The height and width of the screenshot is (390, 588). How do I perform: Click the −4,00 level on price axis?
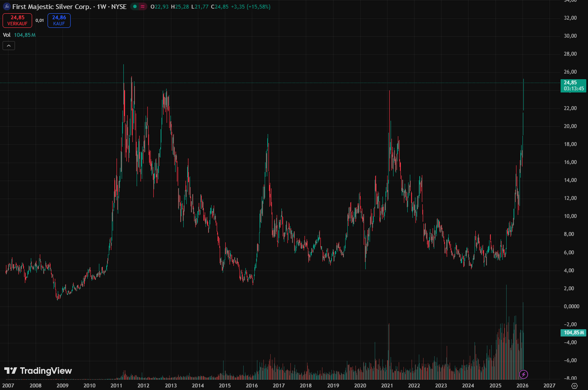[569, 342]
